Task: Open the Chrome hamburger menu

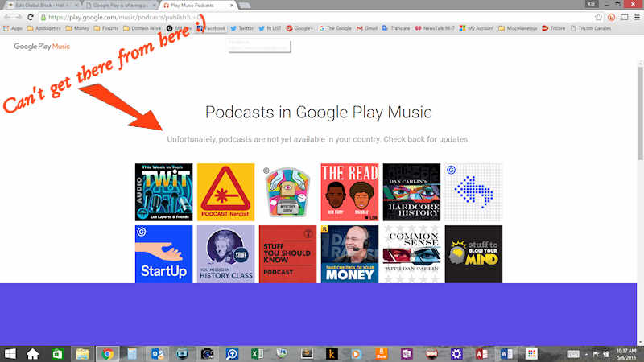Action: (637, 16)
